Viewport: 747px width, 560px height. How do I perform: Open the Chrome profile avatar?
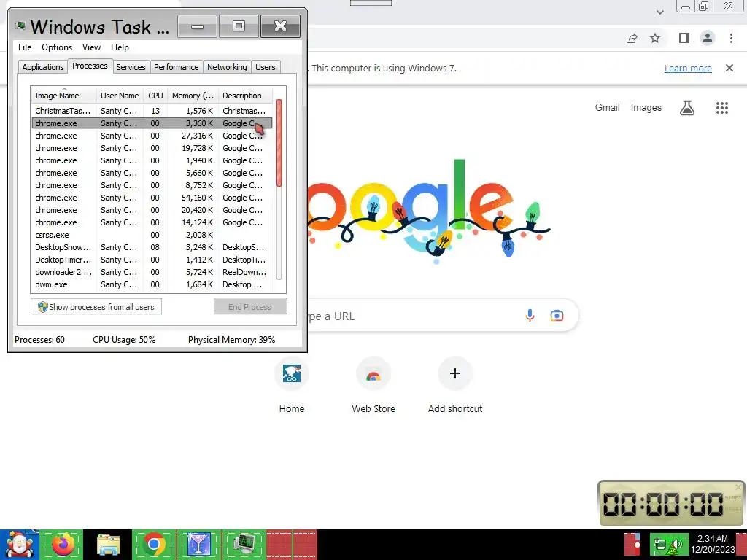708,38
